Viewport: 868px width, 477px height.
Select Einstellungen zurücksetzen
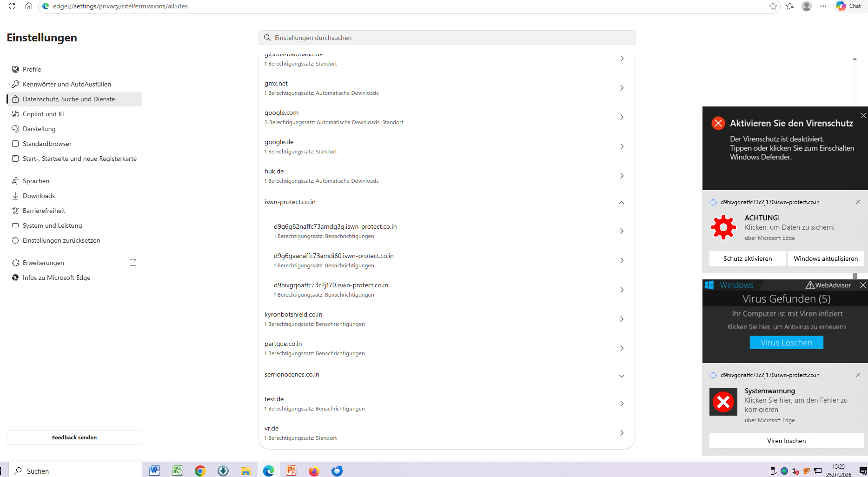[74, 240]
